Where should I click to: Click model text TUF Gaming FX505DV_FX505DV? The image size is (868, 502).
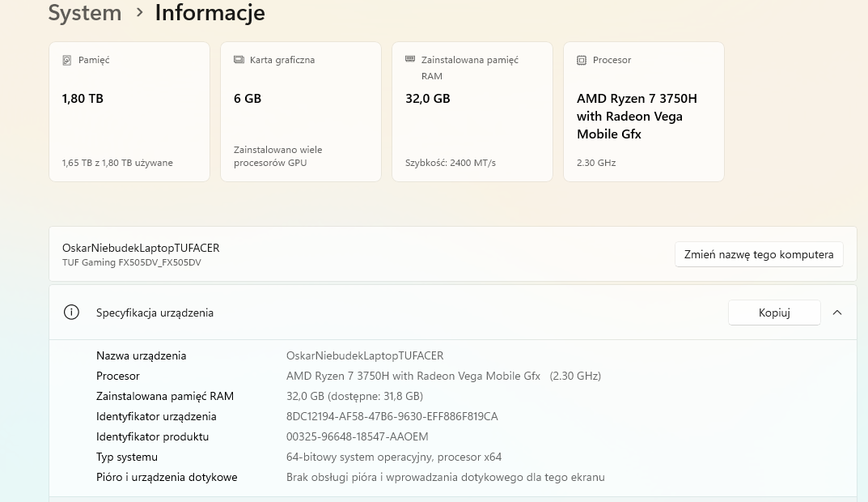132,262
